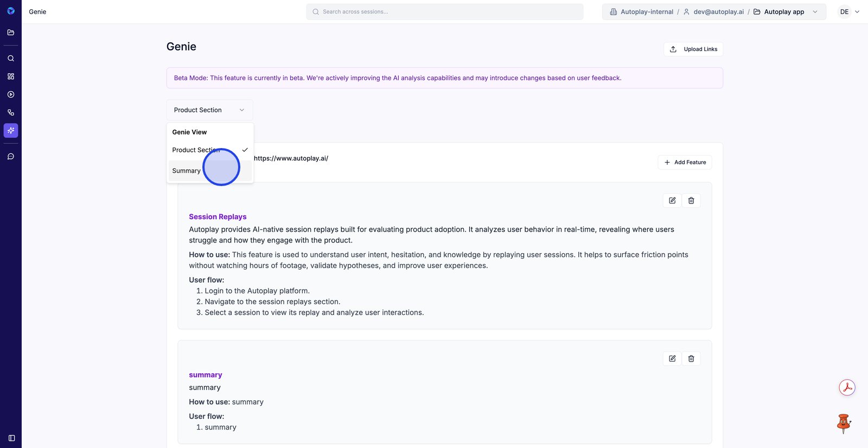Select the Genie sparkle icon in sidebar
868x448 pixels.
pyautogui.click(x=11, y=131)
